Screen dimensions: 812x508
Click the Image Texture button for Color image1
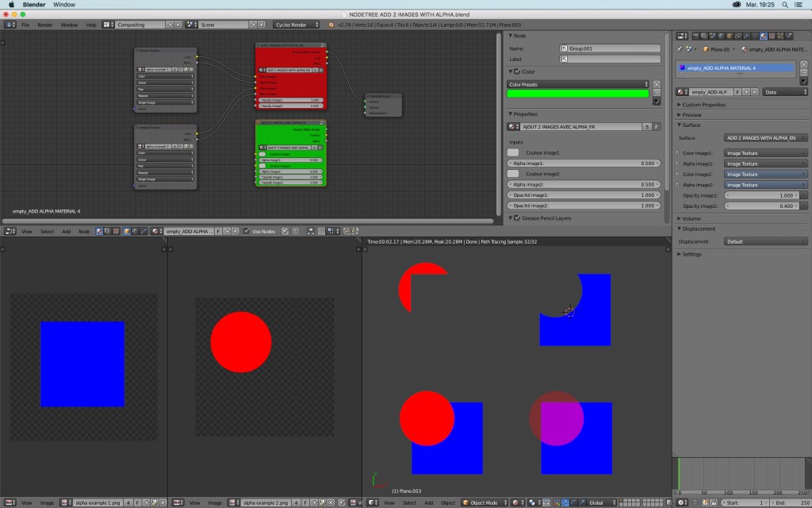point(765,152)
